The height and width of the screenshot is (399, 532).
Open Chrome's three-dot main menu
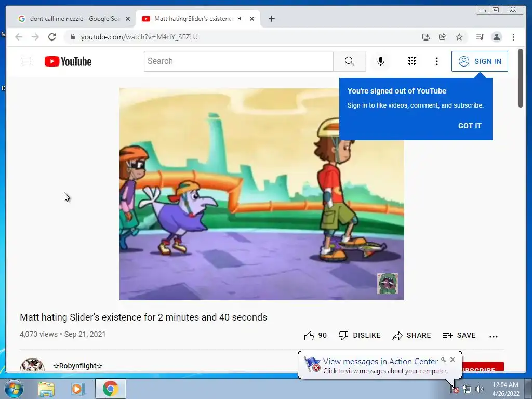pyautogui.click(x=513, y=37)
